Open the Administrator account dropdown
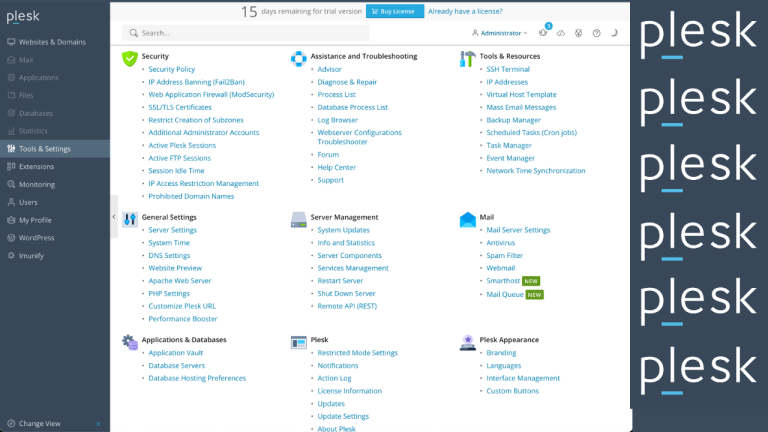768x432 pixels. click(499, 33)
